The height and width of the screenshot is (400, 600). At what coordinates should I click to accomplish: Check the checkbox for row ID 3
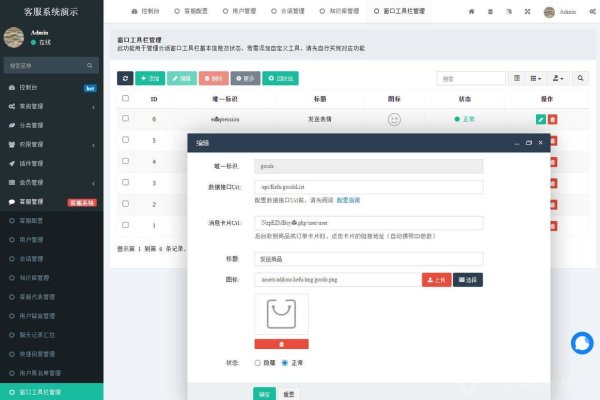click(126, 182)
